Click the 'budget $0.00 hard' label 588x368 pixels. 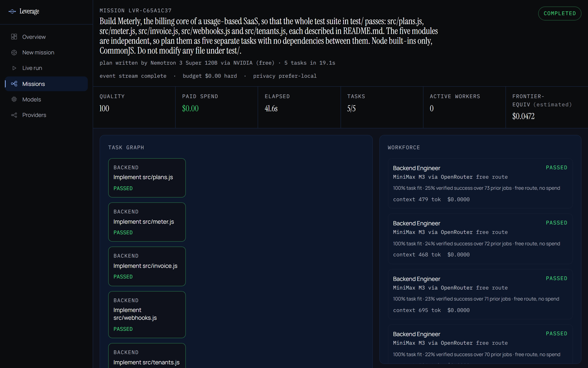tap(210, 76)
